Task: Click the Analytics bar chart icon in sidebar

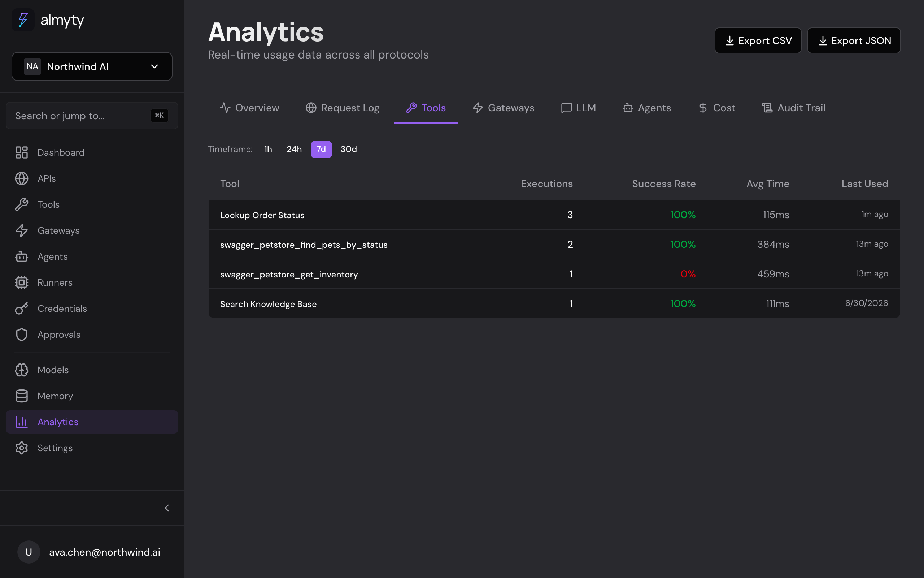Action: click(x=21, y=422)
